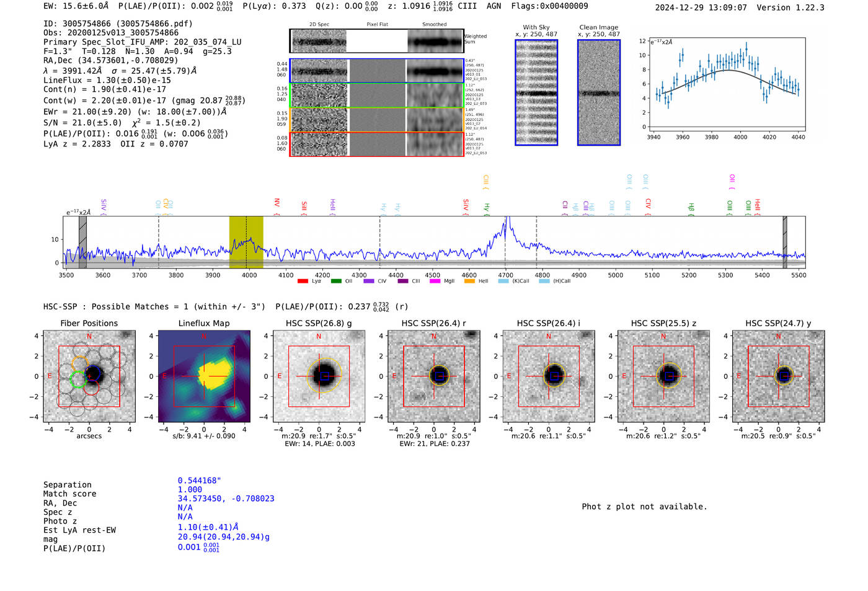Image resolution: width=868 pixels, height=591 pixels.
Task: Click the With Sky image panel
Action: tap(536, 92)
